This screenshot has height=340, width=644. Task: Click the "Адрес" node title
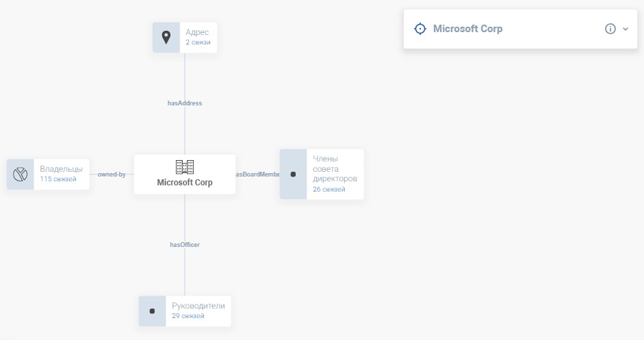[x=197, y=32]
